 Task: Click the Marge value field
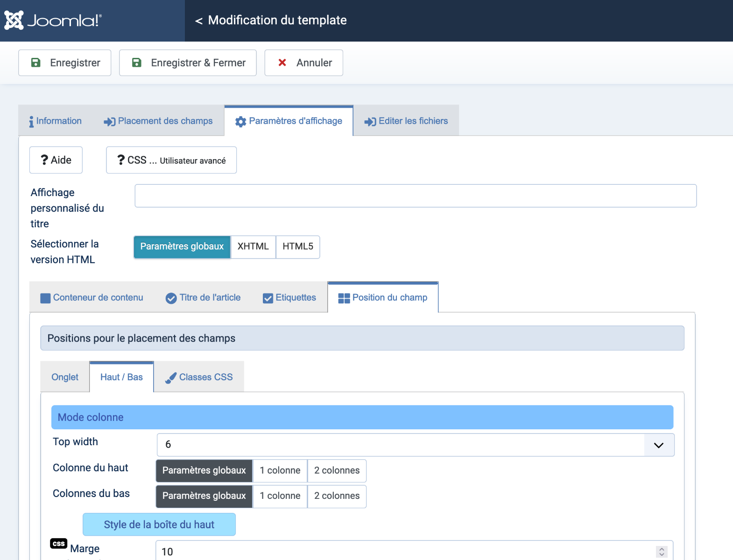(414, 551)
